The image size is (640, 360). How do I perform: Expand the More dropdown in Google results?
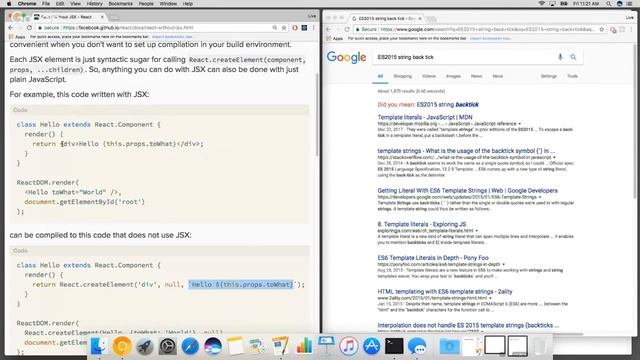[498, 76]
